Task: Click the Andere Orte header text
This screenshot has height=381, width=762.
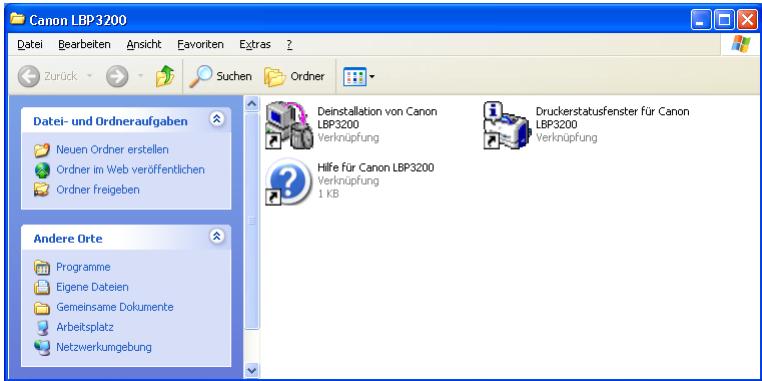Action: [x=68, y=239]
